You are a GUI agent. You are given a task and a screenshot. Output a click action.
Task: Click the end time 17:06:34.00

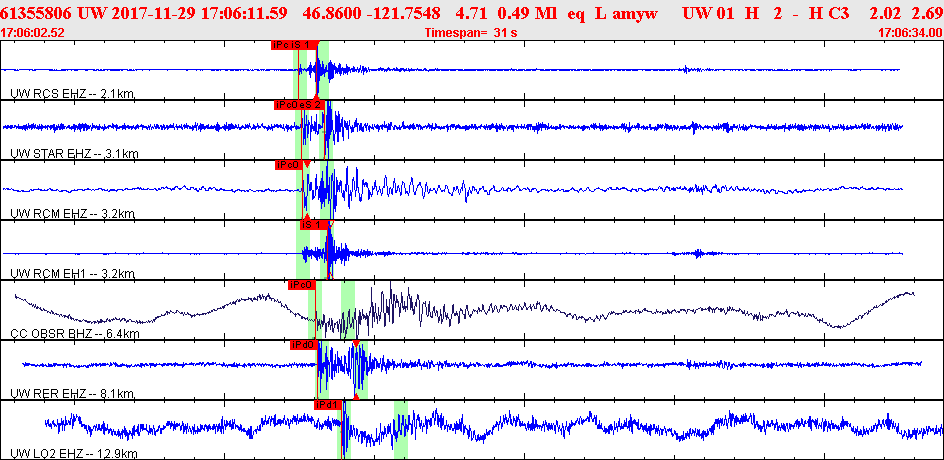[909, 32]
